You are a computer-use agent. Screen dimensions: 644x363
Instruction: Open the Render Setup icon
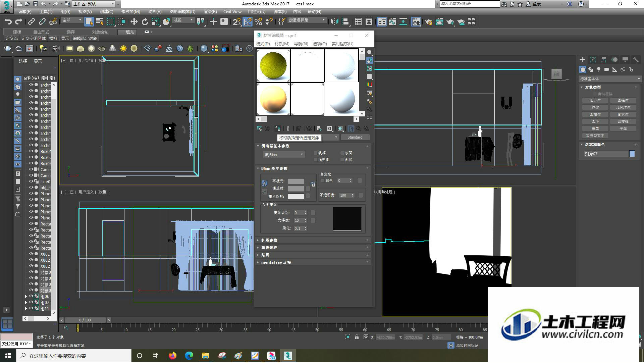[428, 22]
